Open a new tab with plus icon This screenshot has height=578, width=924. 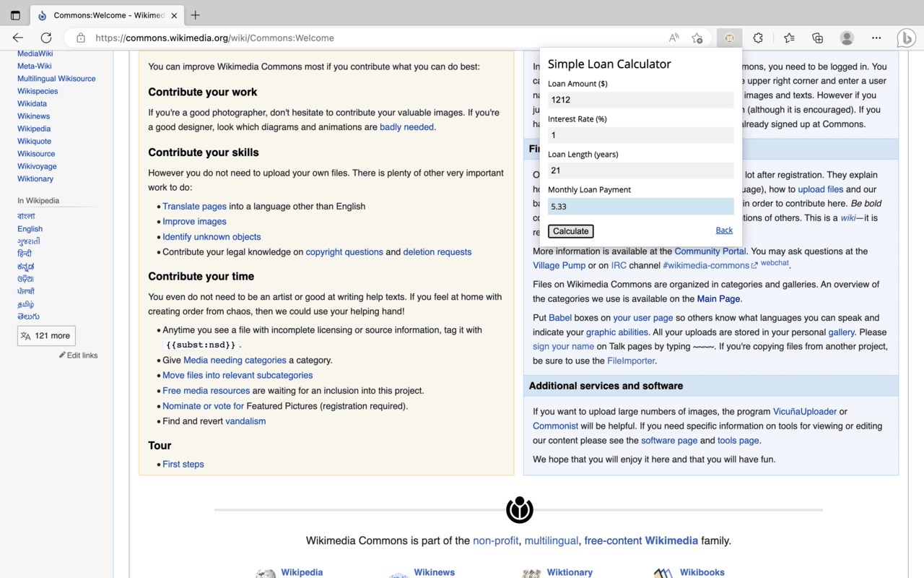coord(195,15)
